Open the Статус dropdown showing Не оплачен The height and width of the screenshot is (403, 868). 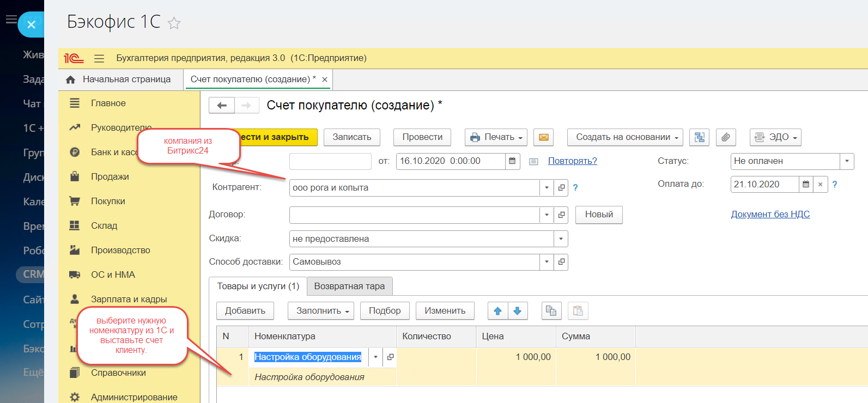pos(847,161)
